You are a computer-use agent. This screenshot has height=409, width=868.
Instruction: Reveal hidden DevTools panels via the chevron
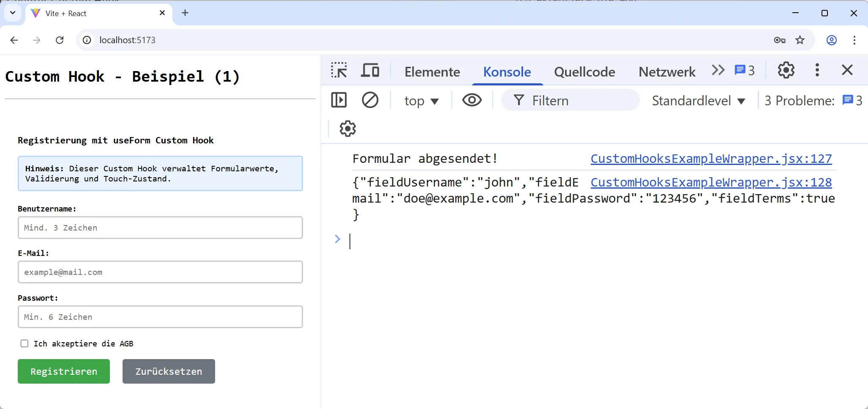(x=718, y=70)
